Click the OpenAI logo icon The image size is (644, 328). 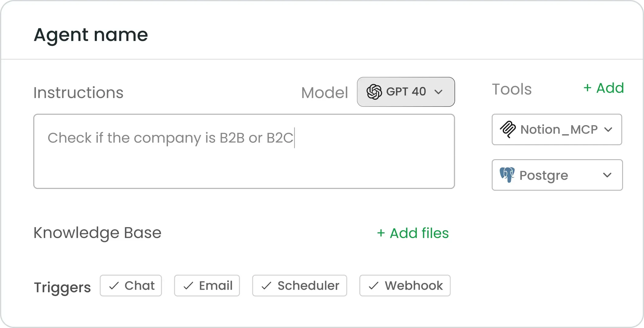pos(374,92)
